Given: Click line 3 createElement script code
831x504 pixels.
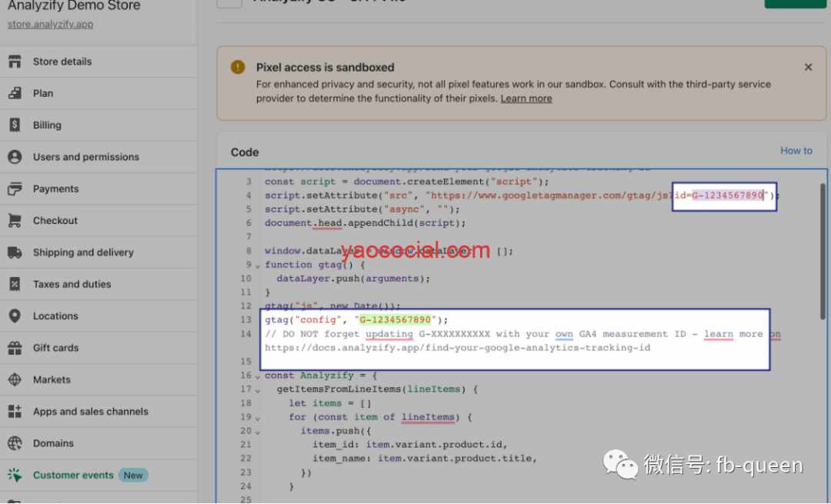Looking at the screenshot, I should [406, 182].
